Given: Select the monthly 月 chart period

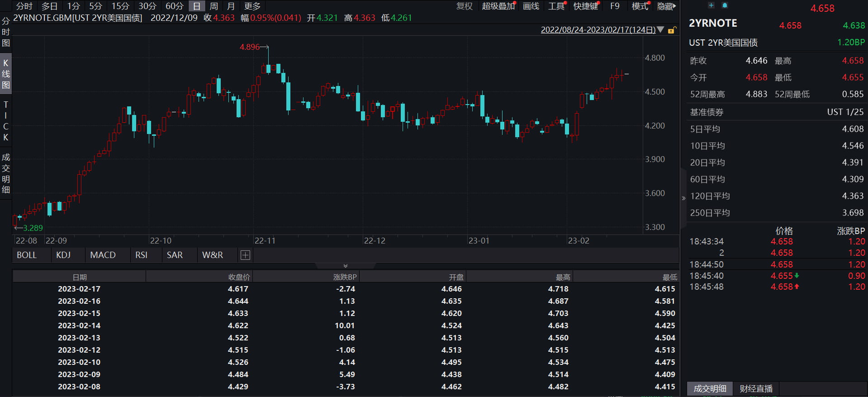Looking at the screenshot, I should click(x=231, y=6).
